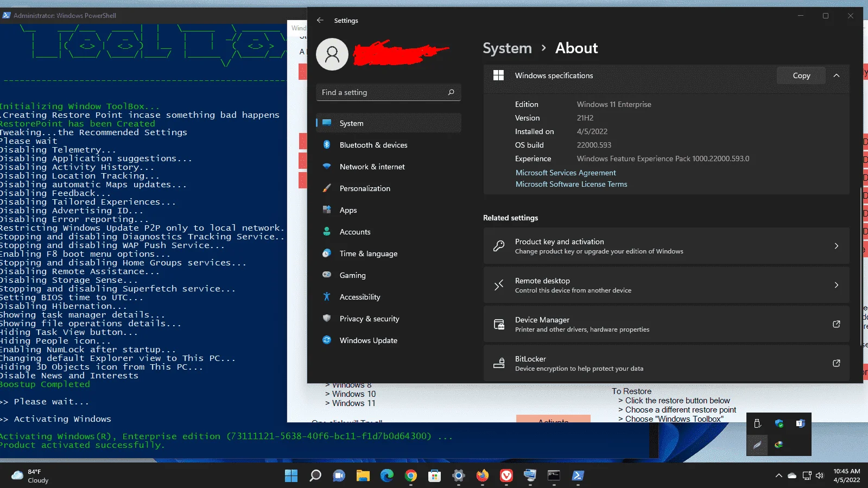This screenshot has height=488, width=868.
Task: Open Device Manager via external link icon
Action: [837, 324]
